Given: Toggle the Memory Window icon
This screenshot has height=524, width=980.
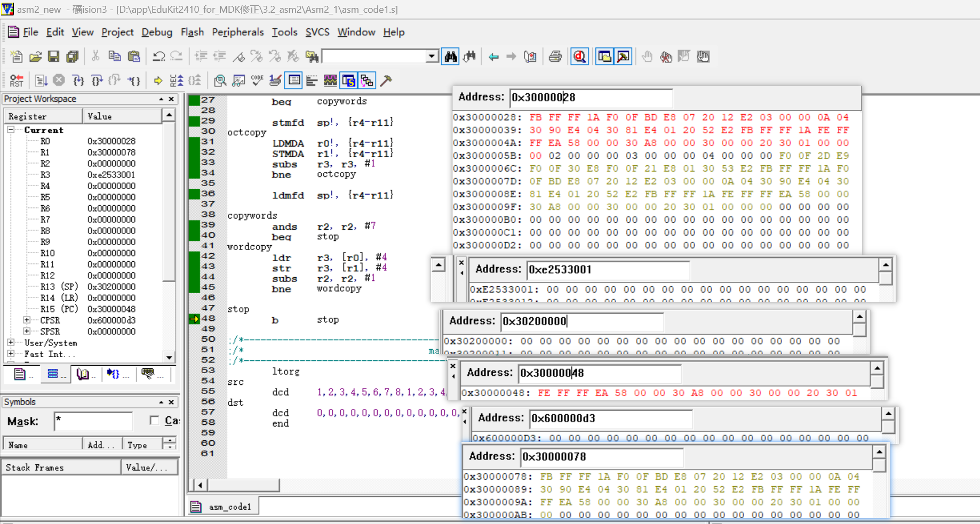Looking at the screenshot, I should (294, 80).
